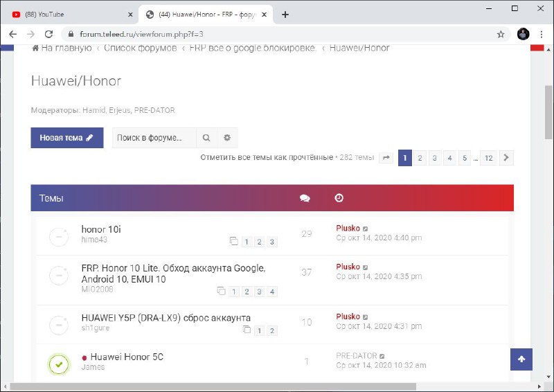Open Huawei Honor 5C topic
The height and width of the screenshot is (392, 554).
[x=127, y=357]
